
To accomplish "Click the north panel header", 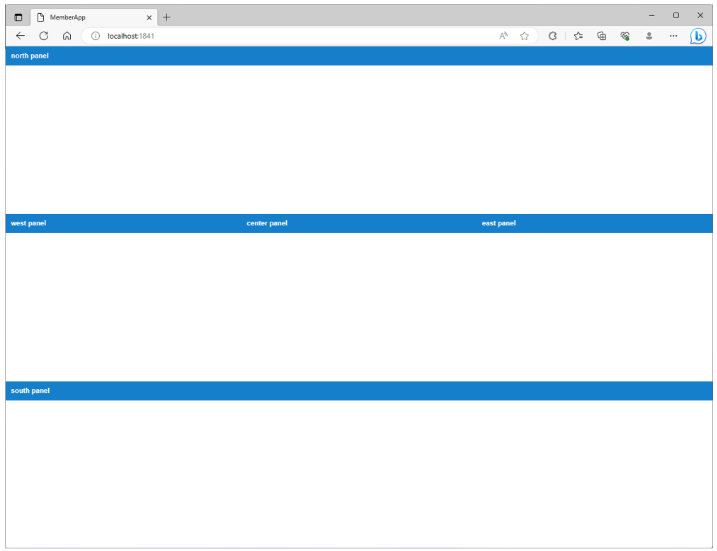I will point(359,56).
